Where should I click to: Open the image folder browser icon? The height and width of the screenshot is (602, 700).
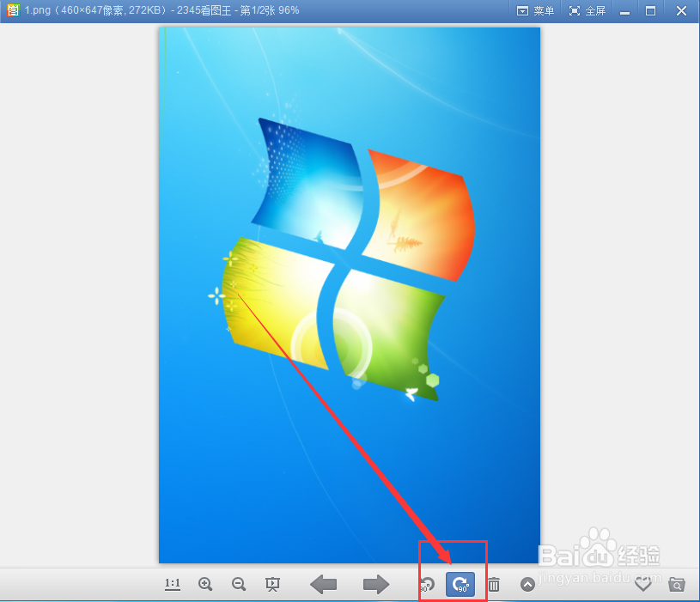tap(677, 584)
